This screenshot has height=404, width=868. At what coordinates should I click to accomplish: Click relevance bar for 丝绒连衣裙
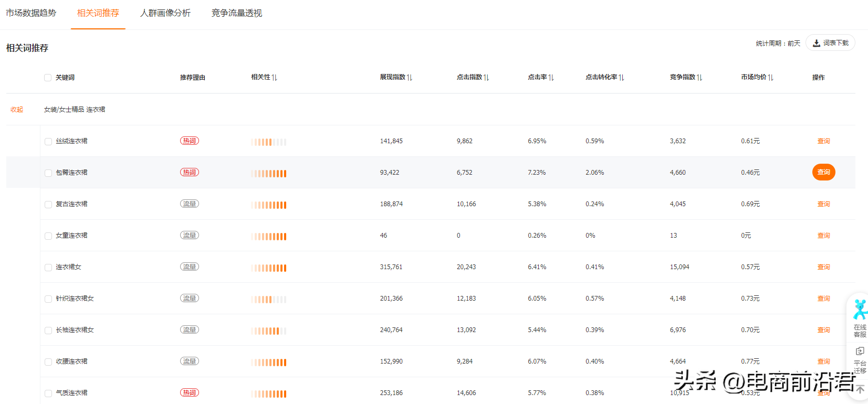pyautogui.click(x=269, y=142)
